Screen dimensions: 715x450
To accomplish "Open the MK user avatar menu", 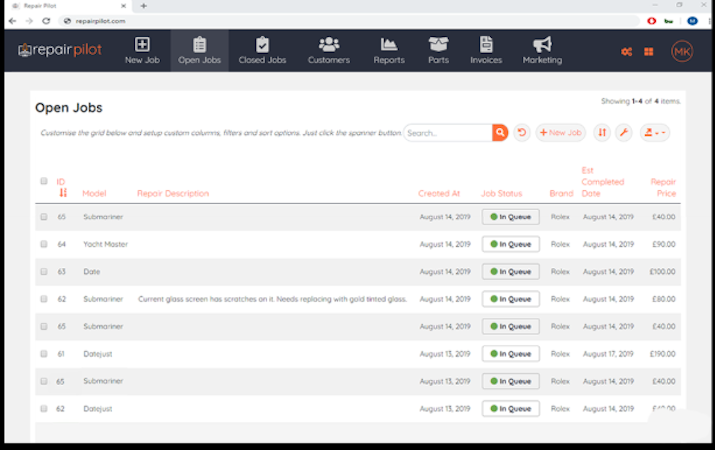I will tap(682, 52).
